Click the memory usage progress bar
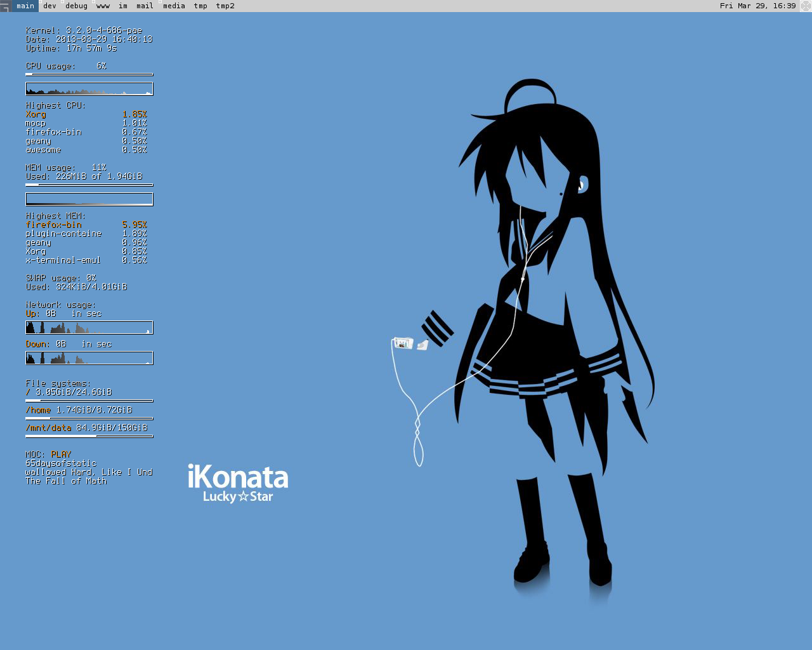 click(89, 185)
